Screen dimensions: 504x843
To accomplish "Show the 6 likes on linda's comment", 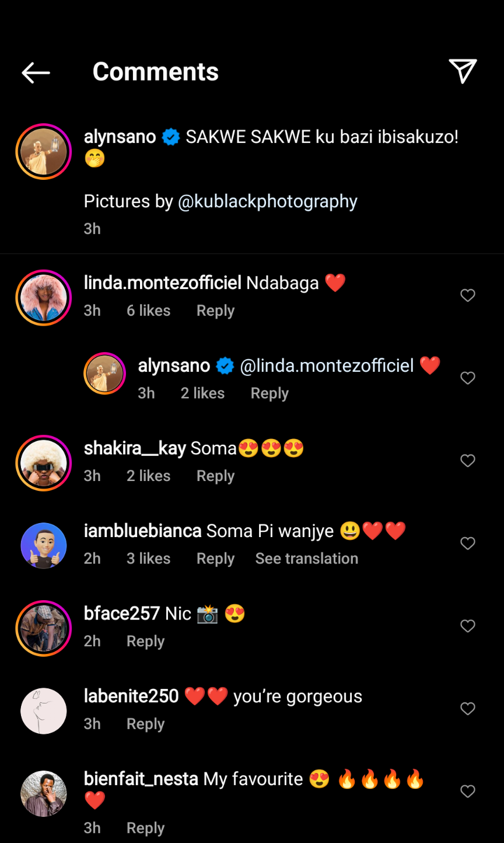I will click(x=148, y=311).
